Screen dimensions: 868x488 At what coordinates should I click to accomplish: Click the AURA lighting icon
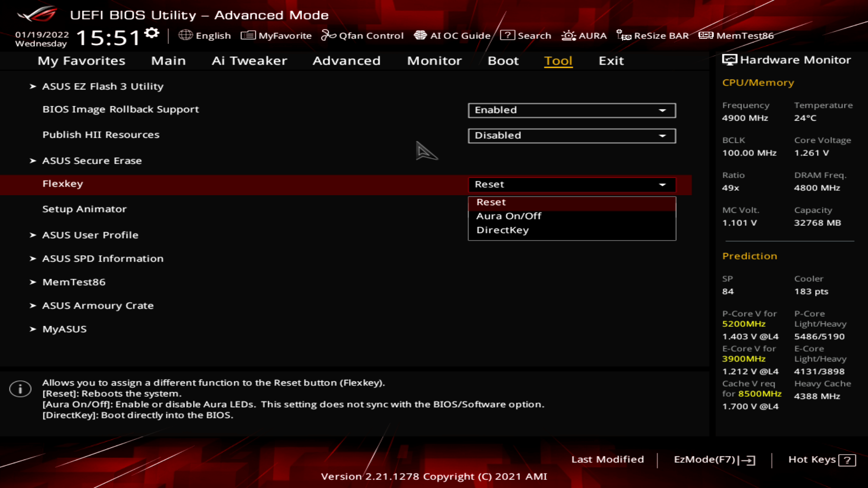pos(568,35)
